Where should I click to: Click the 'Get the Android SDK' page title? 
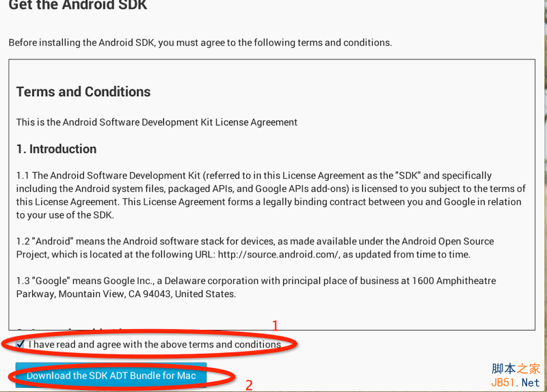click(x=78, y=5)
